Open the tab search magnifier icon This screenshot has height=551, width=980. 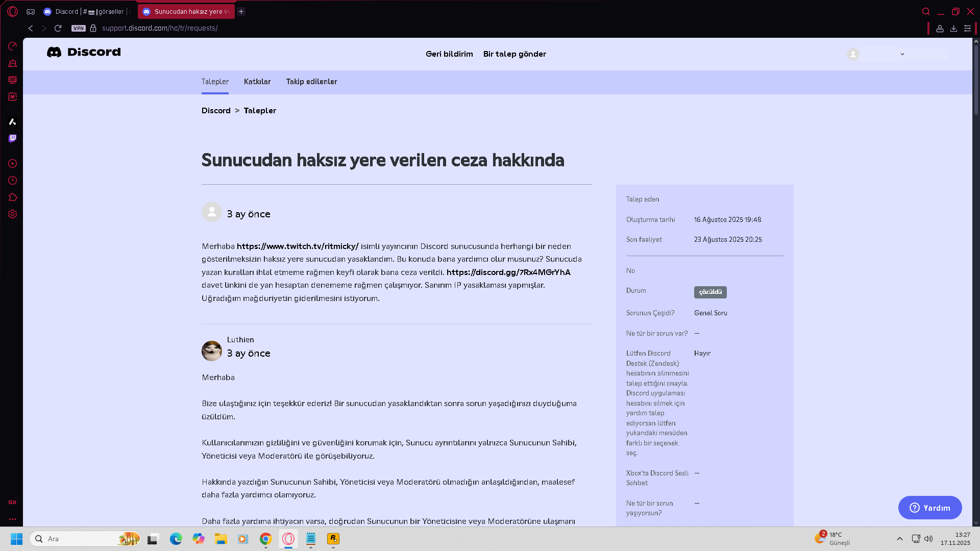click(926, 12)
